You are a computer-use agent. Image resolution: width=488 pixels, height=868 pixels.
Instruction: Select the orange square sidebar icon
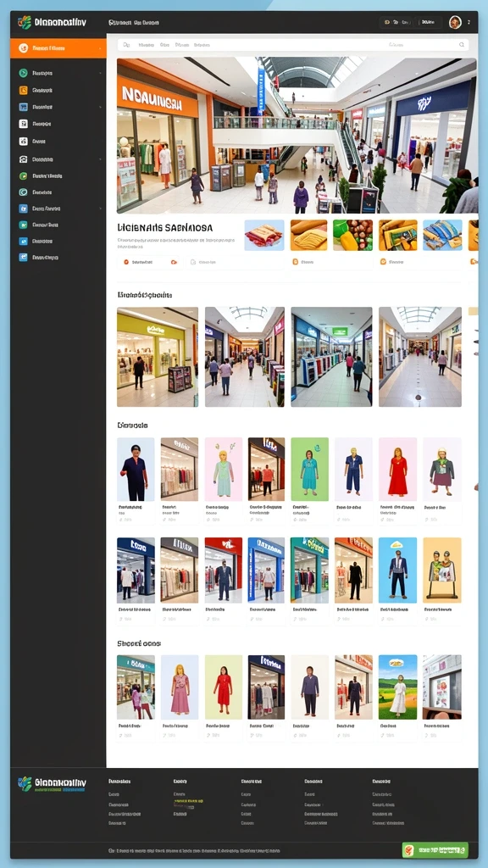tap(23, 90)
